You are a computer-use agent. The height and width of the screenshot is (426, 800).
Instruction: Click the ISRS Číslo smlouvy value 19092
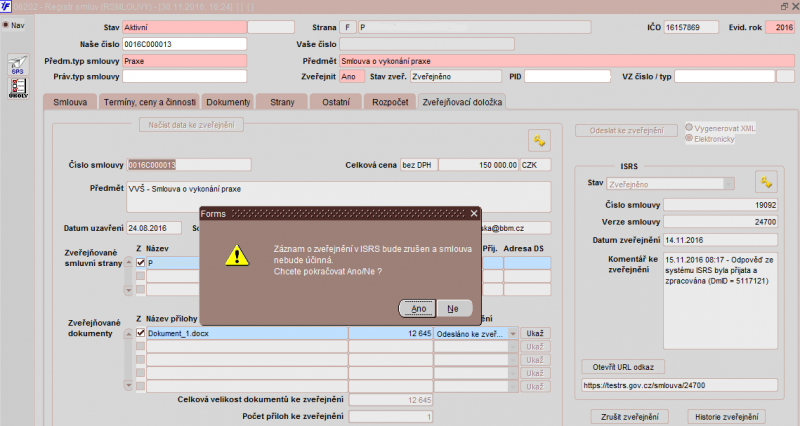720,205
